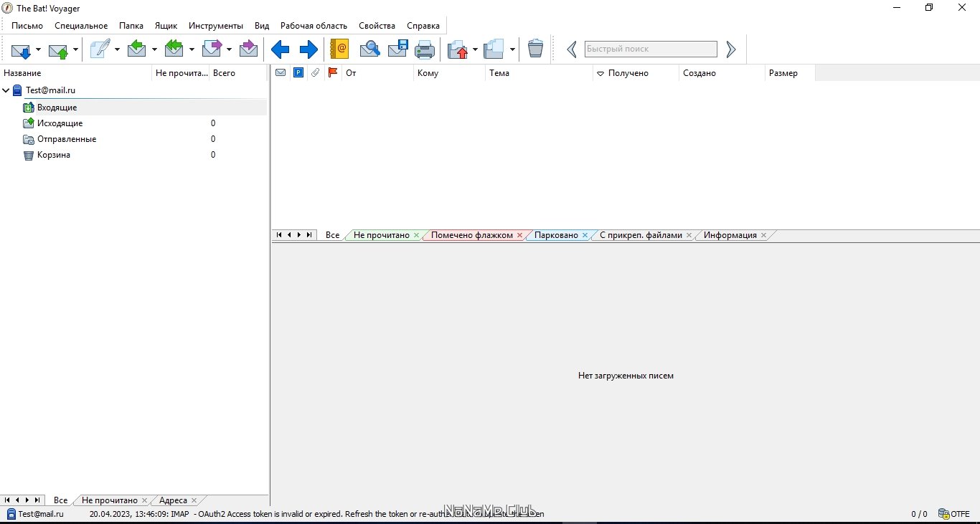Click the print message icon
This screenshot has width=980, height=524.
425,49
